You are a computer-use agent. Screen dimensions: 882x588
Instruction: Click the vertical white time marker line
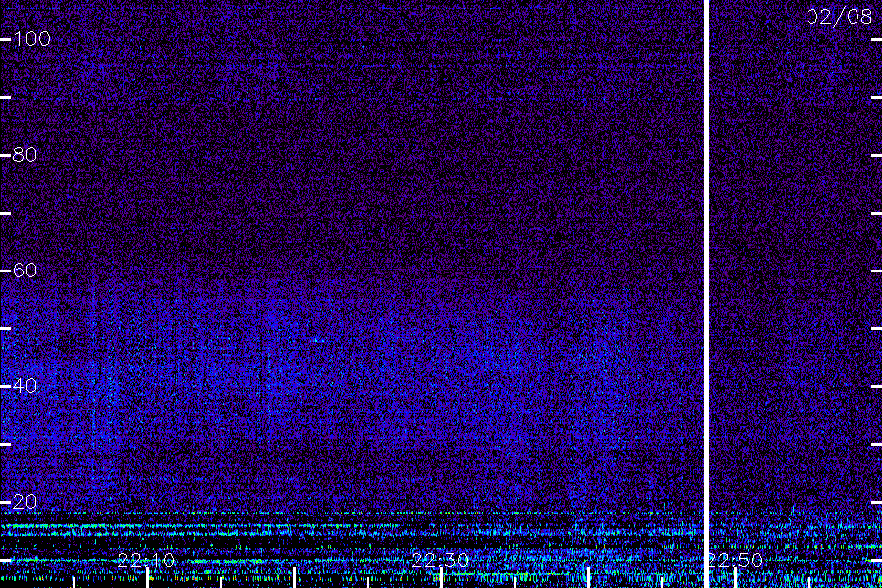(x=706, y=294)
